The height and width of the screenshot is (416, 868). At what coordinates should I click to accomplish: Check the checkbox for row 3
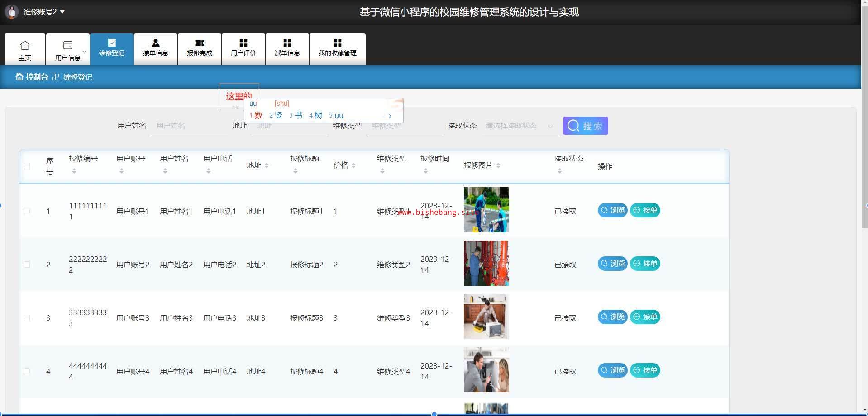[27, 318]
